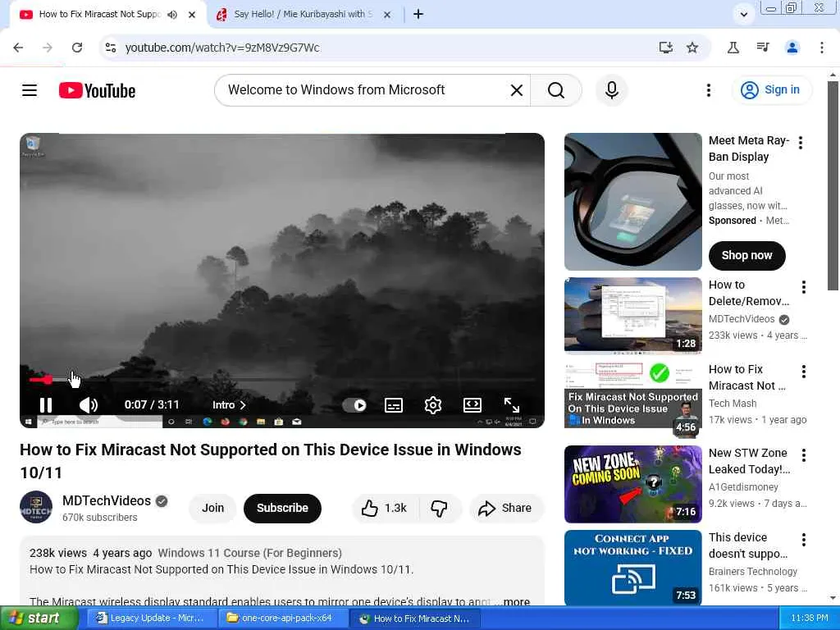The width and height of the screenshot is (840, 630).
Task: Open options for the Meta Ray-Ban ad
Action: pyautogui.click(x=801, y=143)
